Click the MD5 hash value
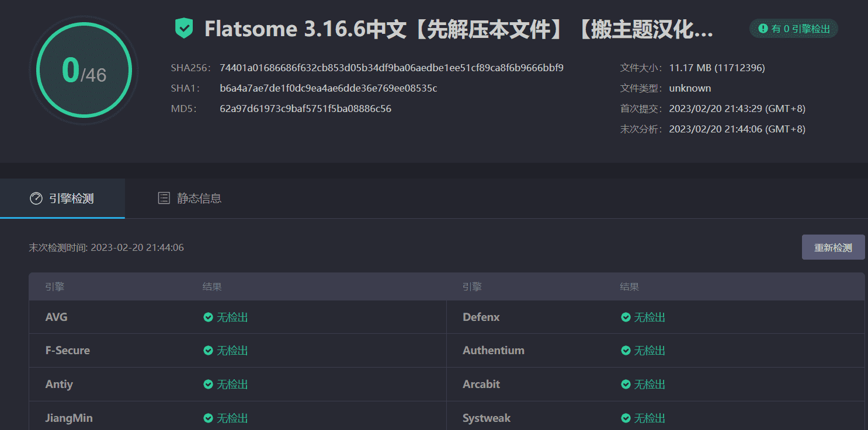The image size is (868, 430). point(305,109)
